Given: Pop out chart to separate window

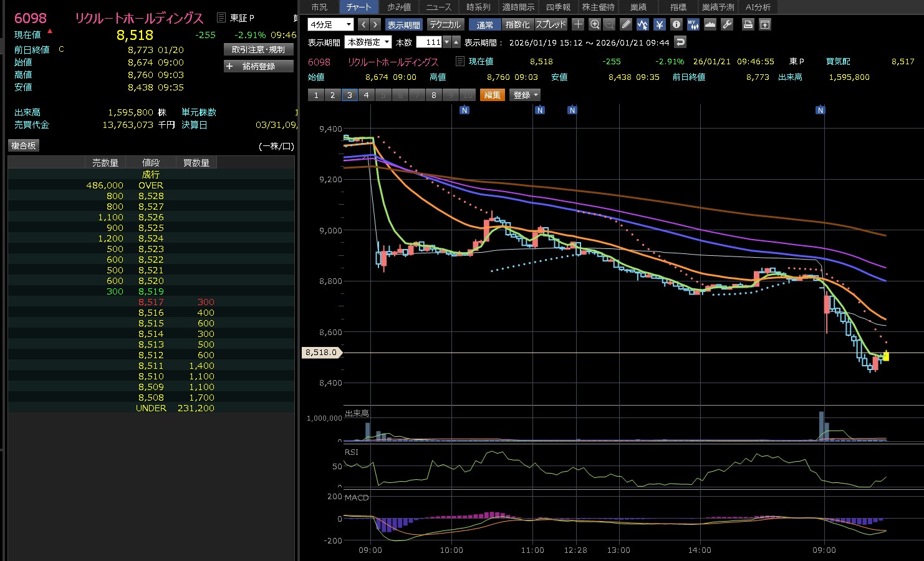Looking at the screenshot, I should (765, 24).
